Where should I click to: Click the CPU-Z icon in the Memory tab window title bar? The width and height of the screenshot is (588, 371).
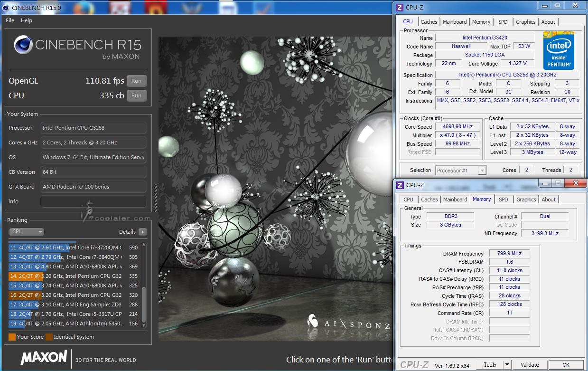[x=400, y=185]
